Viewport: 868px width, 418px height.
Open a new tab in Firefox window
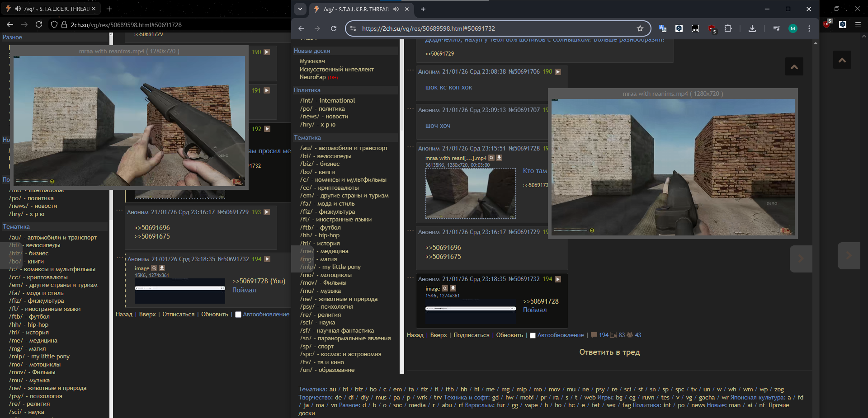tap(109, 9)
